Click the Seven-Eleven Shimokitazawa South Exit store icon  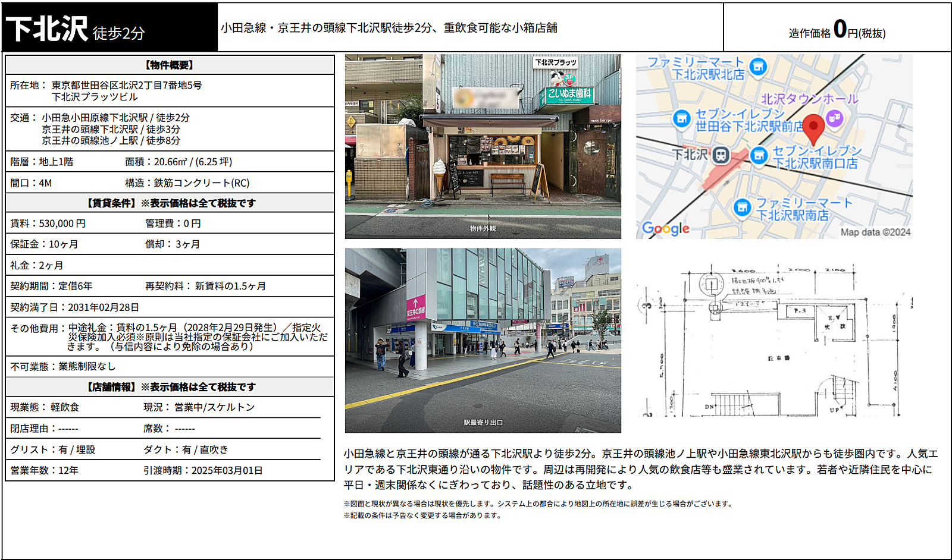click(759, 156)
